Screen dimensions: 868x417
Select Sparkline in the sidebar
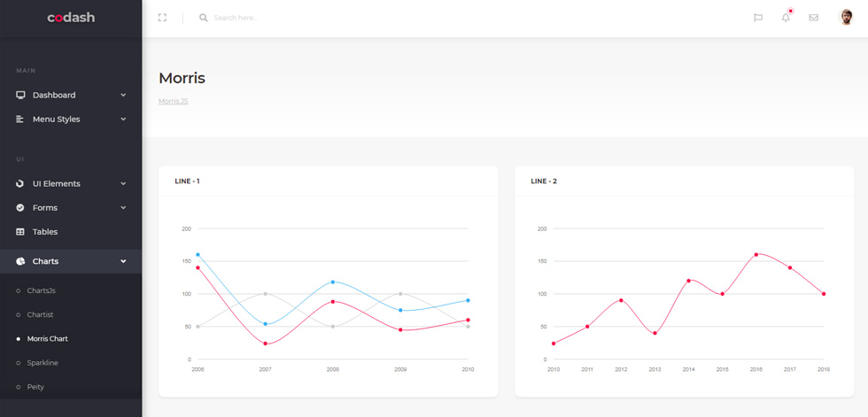pos(43,363)
